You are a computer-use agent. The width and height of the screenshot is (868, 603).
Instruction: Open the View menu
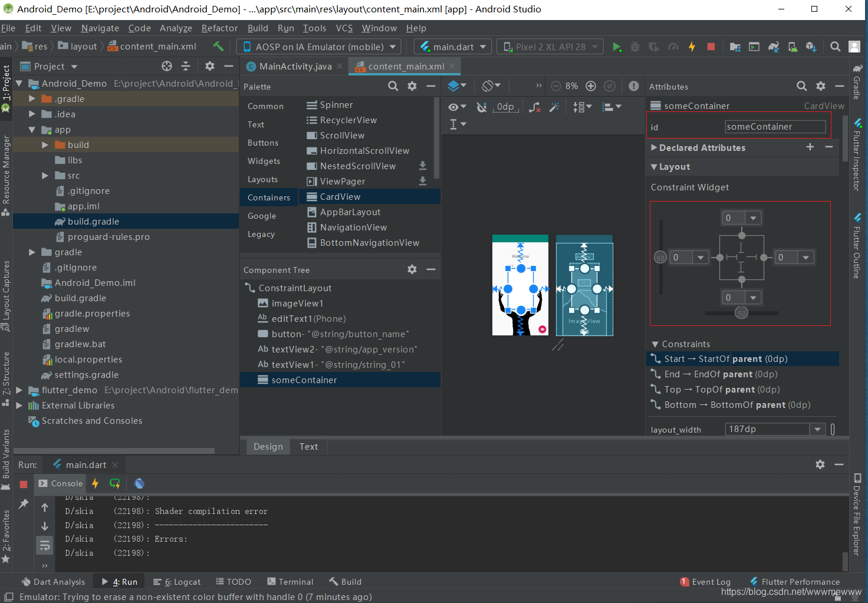coord(61,28)
